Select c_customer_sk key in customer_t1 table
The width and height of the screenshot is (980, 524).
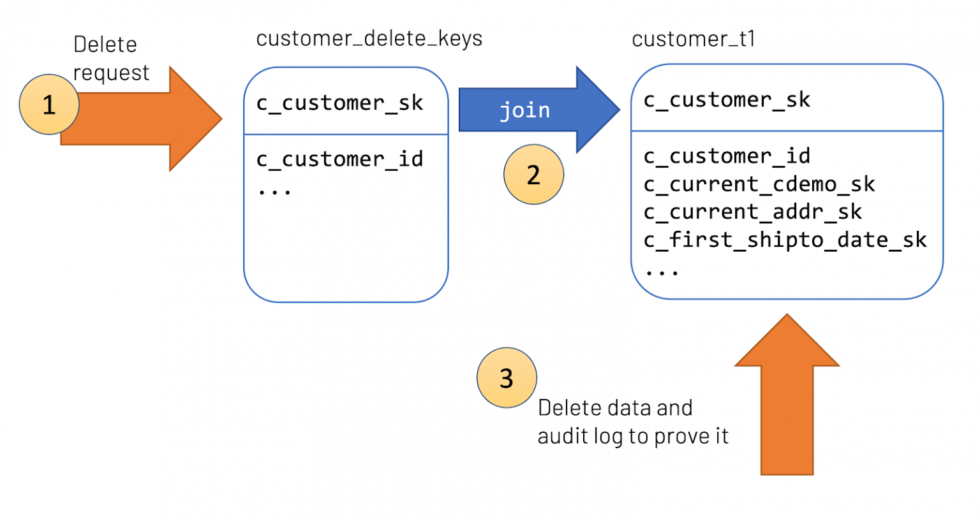click(727, 100)
